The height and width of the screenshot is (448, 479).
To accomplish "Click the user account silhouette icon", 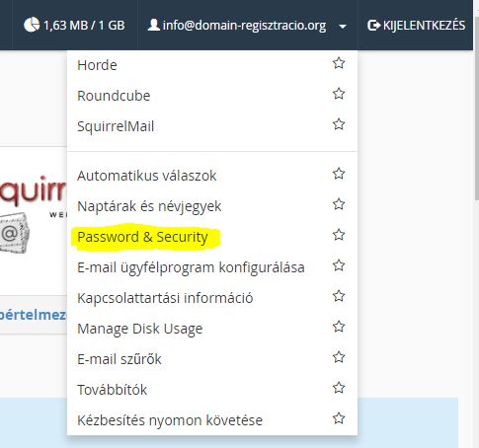I will coord(153,25).
